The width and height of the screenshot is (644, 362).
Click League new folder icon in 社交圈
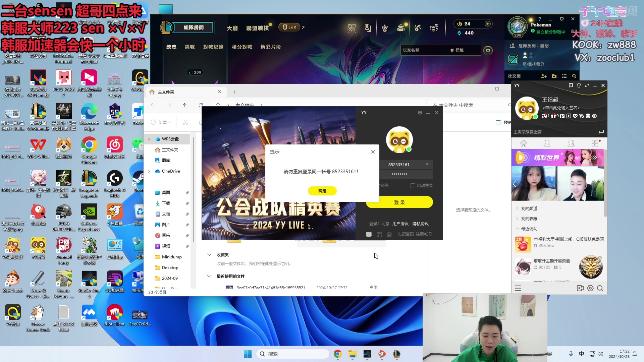tap(554, 76)
